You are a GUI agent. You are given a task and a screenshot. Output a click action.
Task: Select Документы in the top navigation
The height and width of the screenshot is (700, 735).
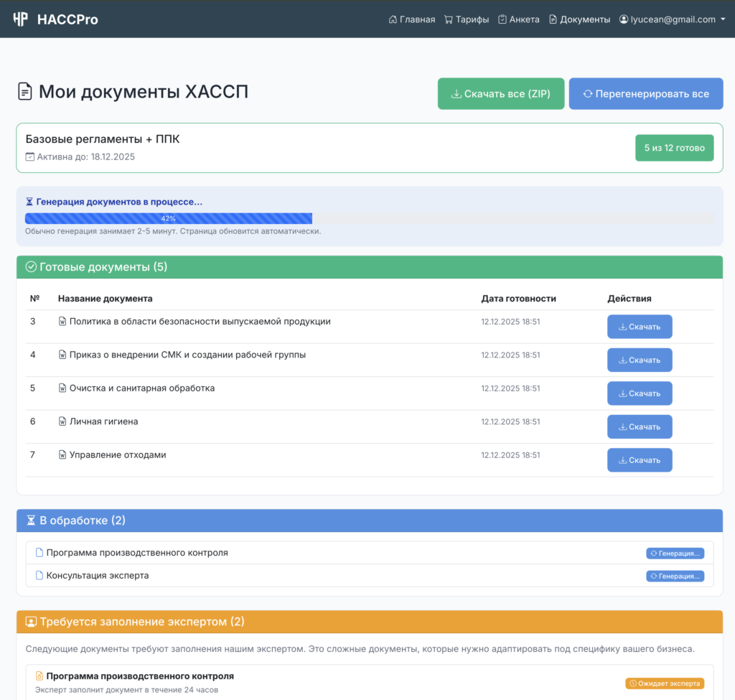click(x=579, y=19)
